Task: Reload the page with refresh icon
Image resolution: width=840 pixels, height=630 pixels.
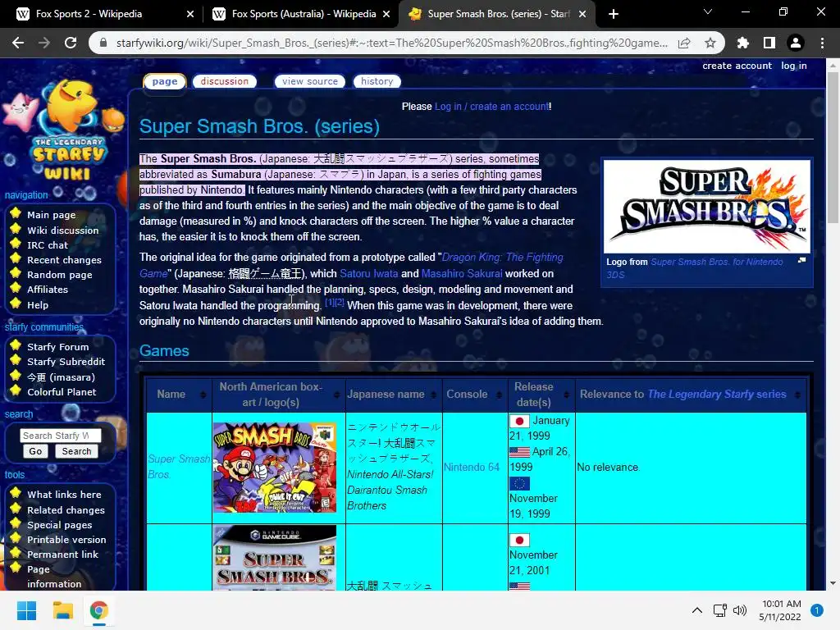Action: (71, 43)
